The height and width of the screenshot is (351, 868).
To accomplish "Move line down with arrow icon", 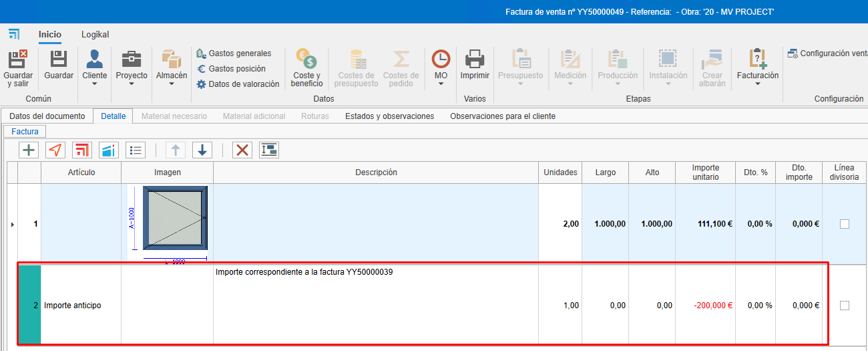I will point(202,150).
